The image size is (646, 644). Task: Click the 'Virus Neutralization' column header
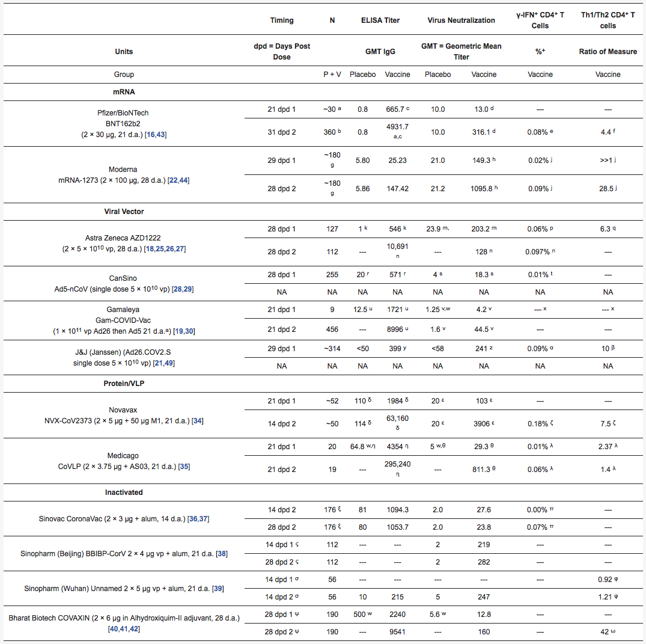461,20
